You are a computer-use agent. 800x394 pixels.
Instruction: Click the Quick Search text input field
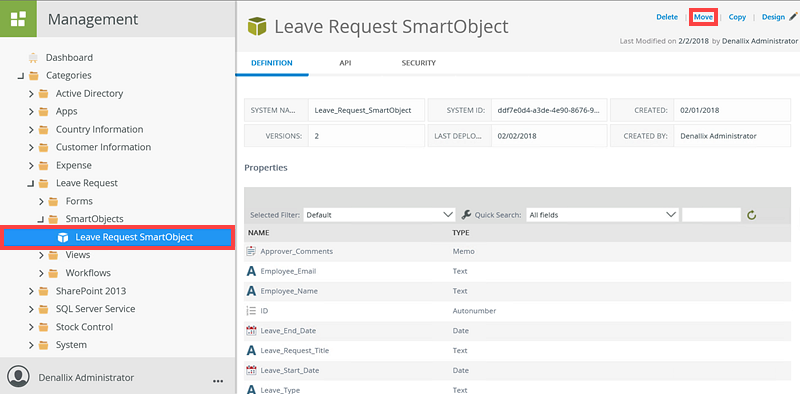click(x=711, y=215)
